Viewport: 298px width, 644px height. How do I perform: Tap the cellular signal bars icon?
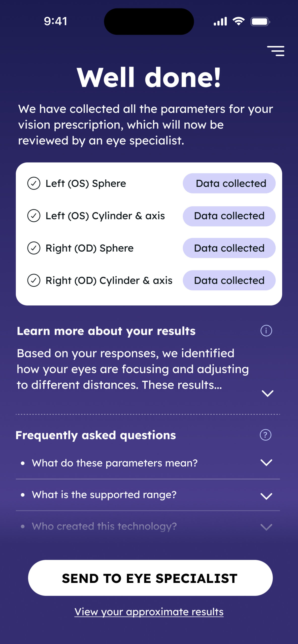pyautogui.click(x=220, y=21)
